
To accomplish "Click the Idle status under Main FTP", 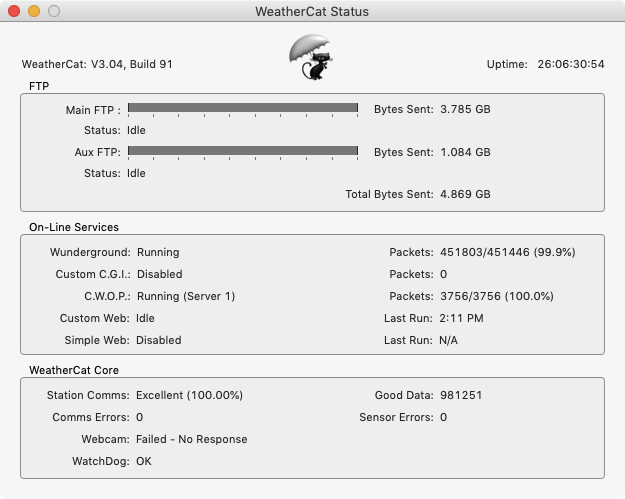I will click(x=136, y=130).
